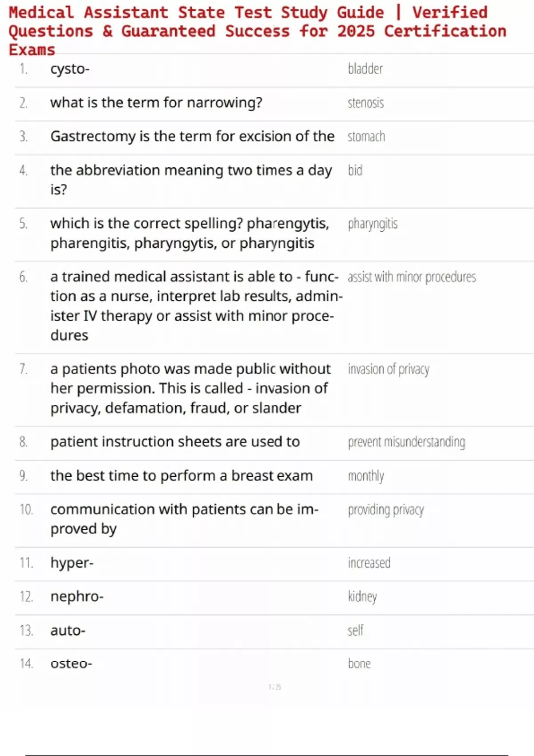This screenshot has width=534, height=756.
Task: Select the answer "stenosis"
Action: (x=365, y=103)
